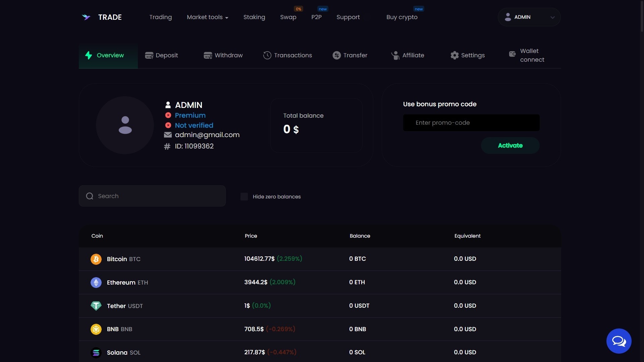Expand the Market tools dropdown
Image resolution: width=644 pixels, height=362 pixels.
coord(207,17)
